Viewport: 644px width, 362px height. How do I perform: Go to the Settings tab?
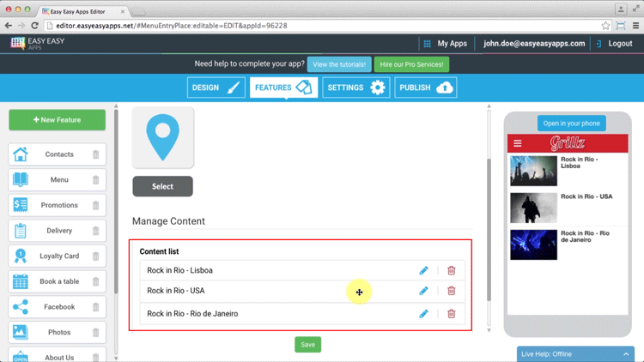(355, 87)
